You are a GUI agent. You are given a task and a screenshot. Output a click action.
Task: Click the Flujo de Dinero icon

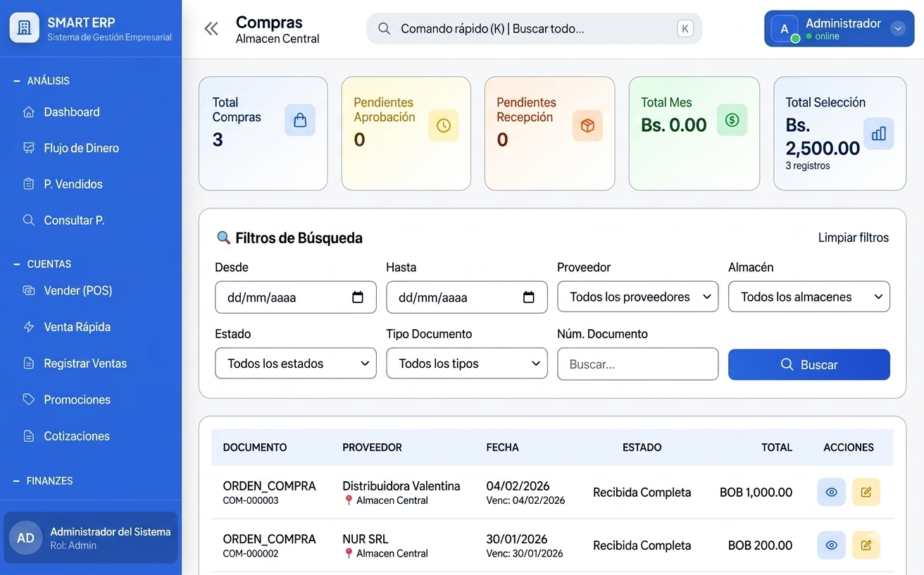(29, 148)
